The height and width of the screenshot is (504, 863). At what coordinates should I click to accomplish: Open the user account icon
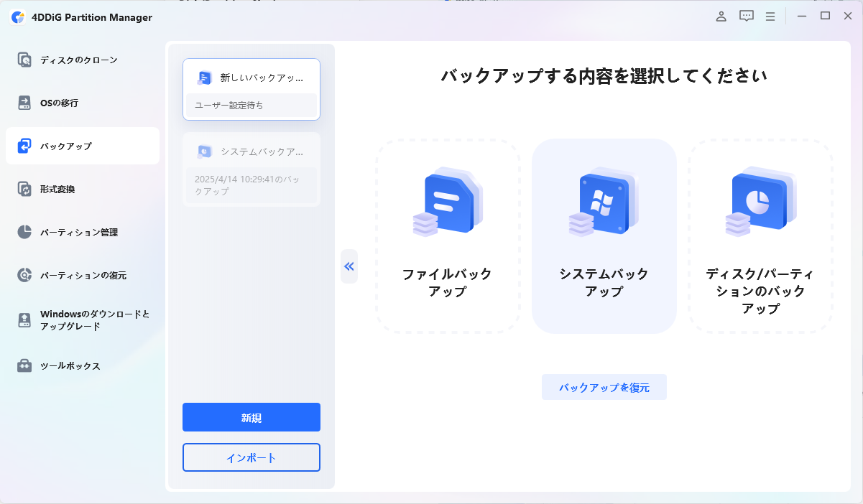[721, 17]
